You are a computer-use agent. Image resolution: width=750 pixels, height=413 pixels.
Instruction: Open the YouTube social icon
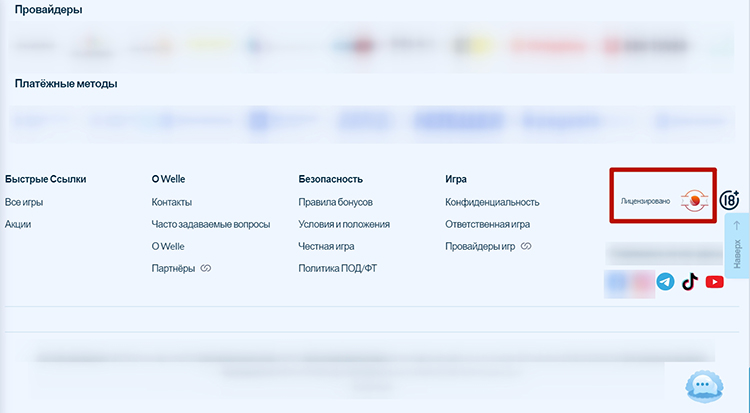click(x=715, y=282)
